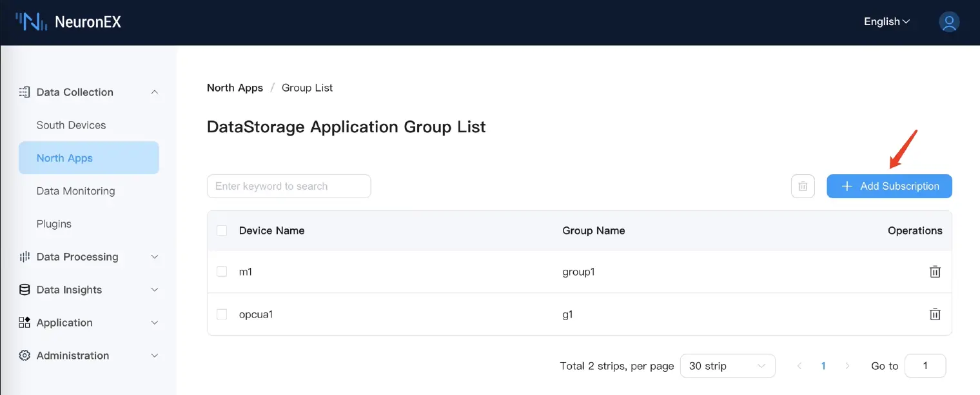Click the opcua1 device name cell
Image resolution: width=980 pixels, height=395 pixels.
(x=256, y=314)
